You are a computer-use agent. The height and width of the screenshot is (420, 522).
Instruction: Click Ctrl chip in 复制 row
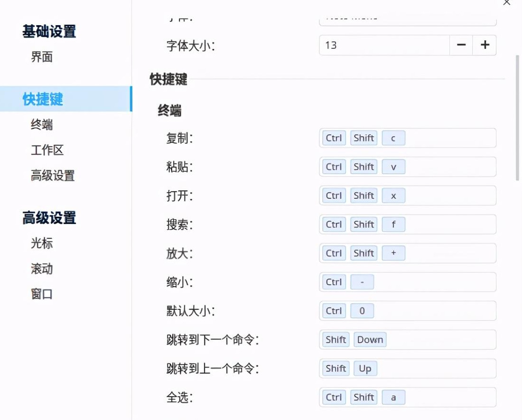(334, 138)
